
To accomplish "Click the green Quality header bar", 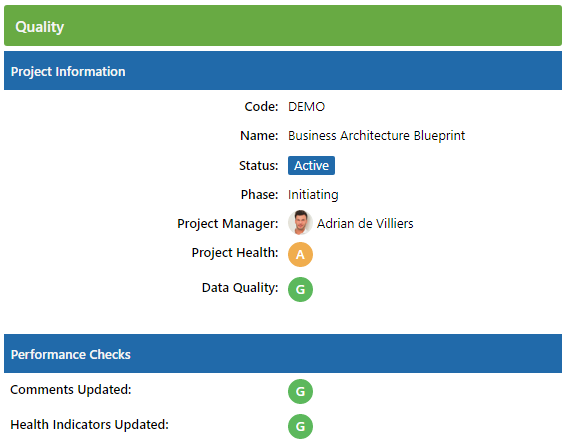I will point(283,25).
